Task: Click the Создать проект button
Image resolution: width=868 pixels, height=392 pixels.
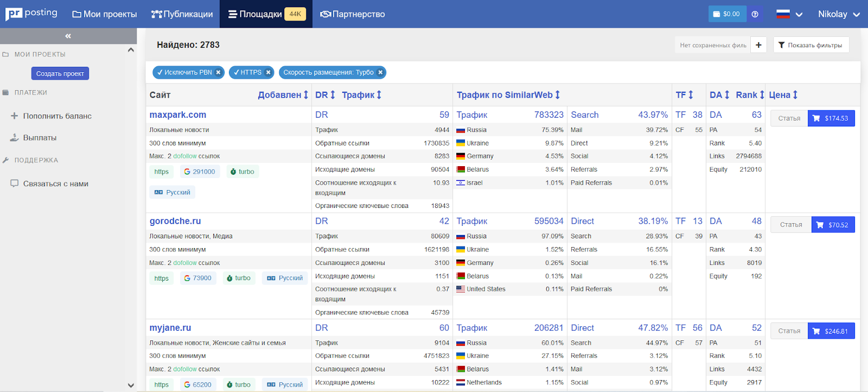Action: click(x=60, y=73)
